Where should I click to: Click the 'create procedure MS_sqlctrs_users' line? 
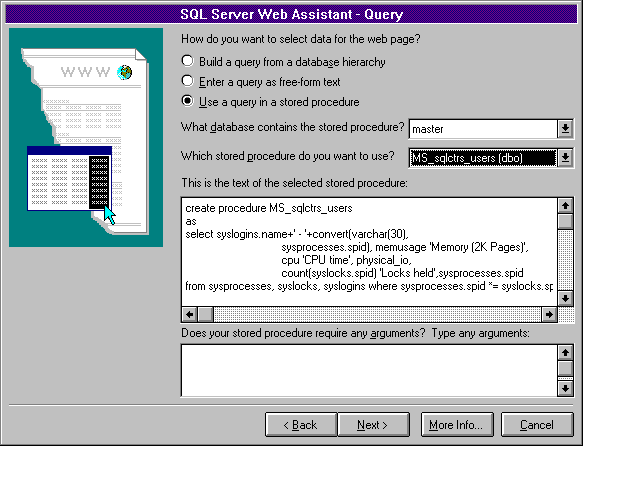click(x=269, y=208)
